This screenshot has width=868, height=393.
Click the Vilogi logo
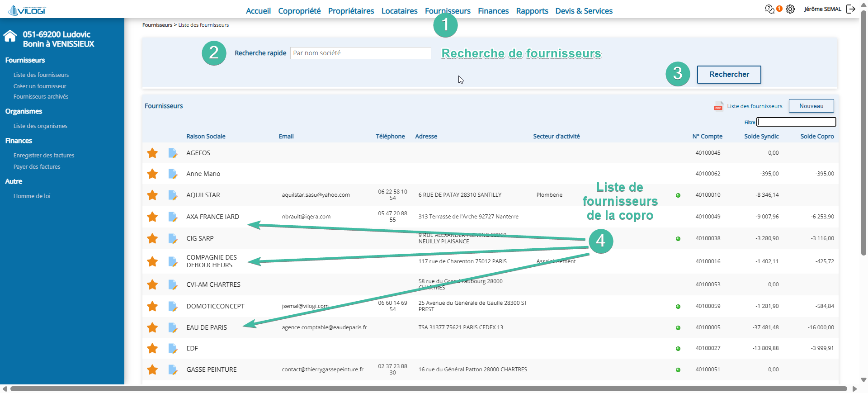pos(27,10)
